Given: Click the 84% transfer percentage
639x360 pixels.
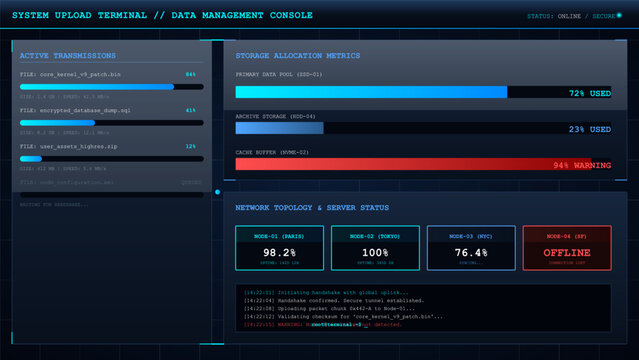Looking at the screenshot, I should pyautogui.click(x=190, y=75).
